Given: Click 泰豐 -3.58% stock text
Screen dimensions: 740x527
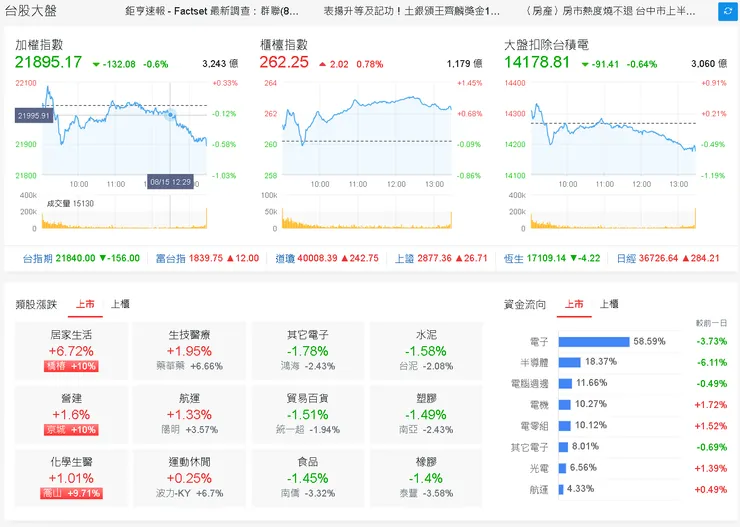Looking at the screenshot, I should 426,494.
